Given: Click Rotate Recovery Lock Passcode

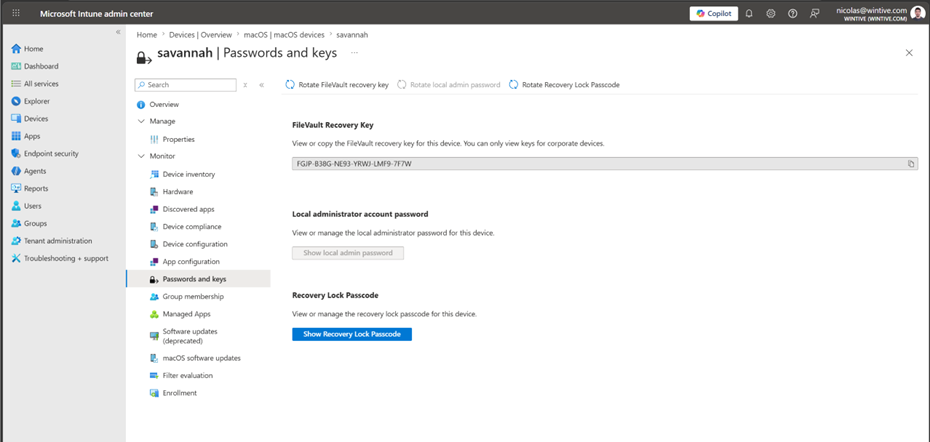Looking at the screenshot, I should point(565,85).
